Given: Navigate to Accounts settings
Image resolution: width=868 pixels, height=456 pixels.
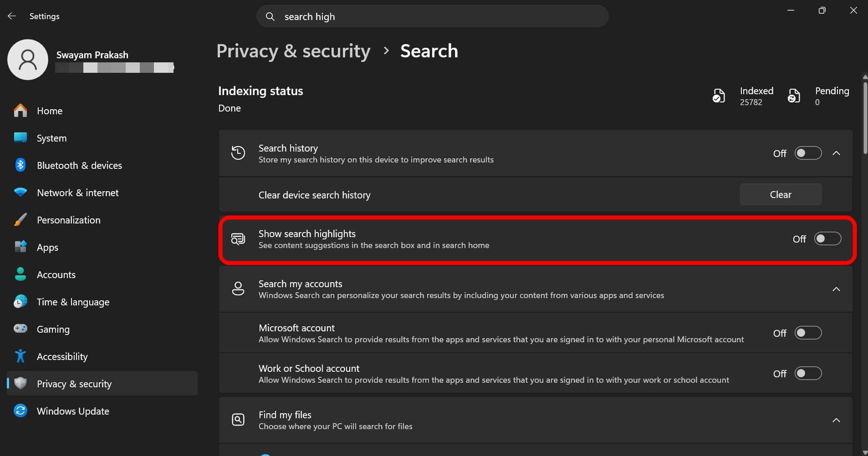Looking at the screenshot, I should pyautogui.click(x=56, y=274).
